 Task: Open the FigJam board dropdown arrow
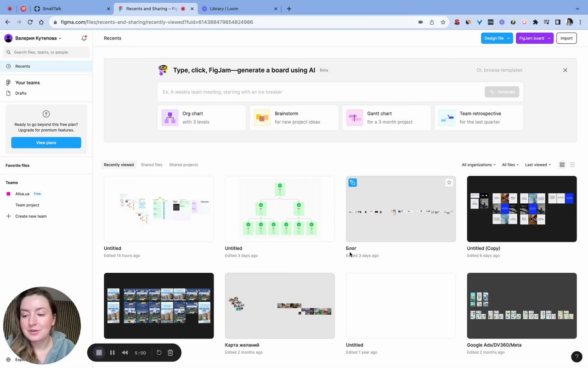click(549, 38)
